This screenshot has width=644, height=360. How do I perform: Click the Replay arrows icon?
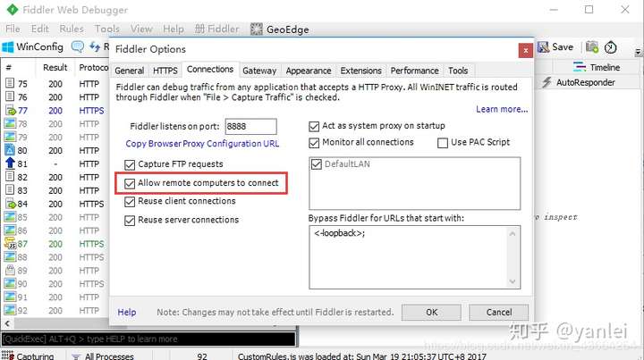coord(95,46)
